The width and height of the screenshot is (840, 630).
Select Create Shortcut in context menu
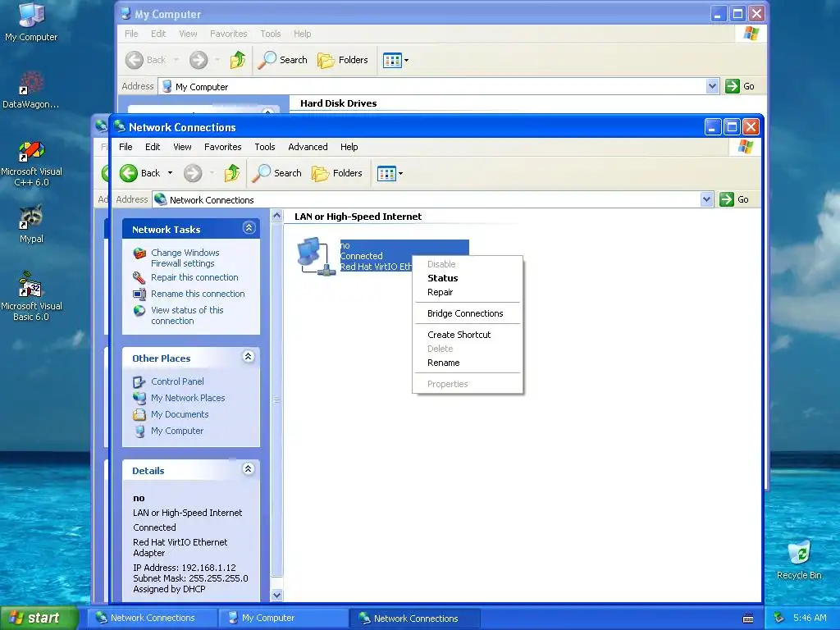click(x=467, y=335)
